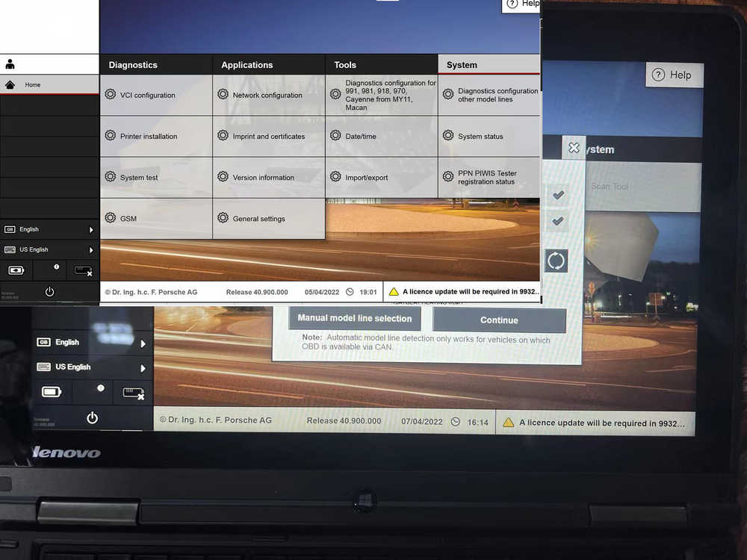Open VCI configuration tile
The width and height of the screenshot is (747, 560).
coord(156,96)
